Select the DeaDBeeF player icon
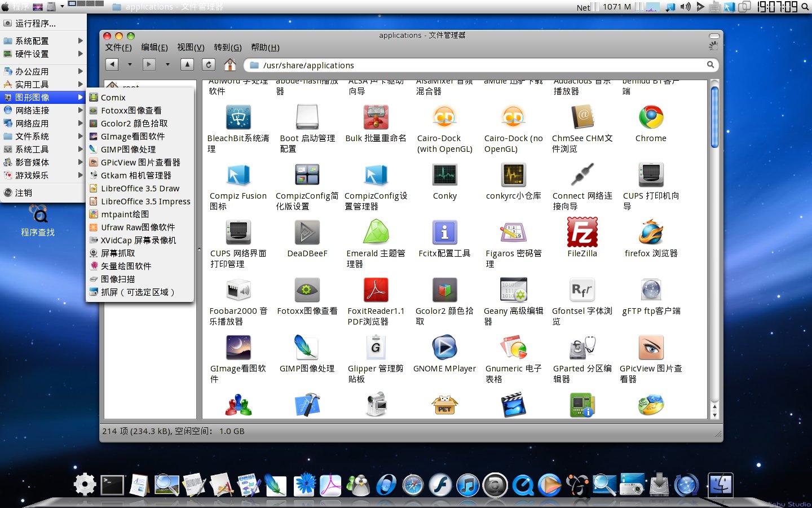This screenshot has width=812, height=508. 307,233
